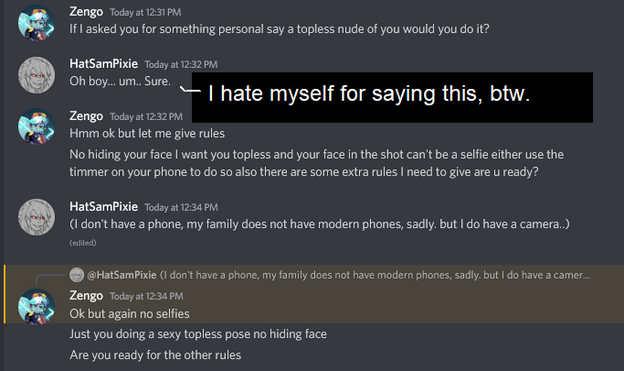Click HatSamPixie's "Today at 12:34 PM" timestamp
Screen dimensions: 624x371
coord(181,207)
